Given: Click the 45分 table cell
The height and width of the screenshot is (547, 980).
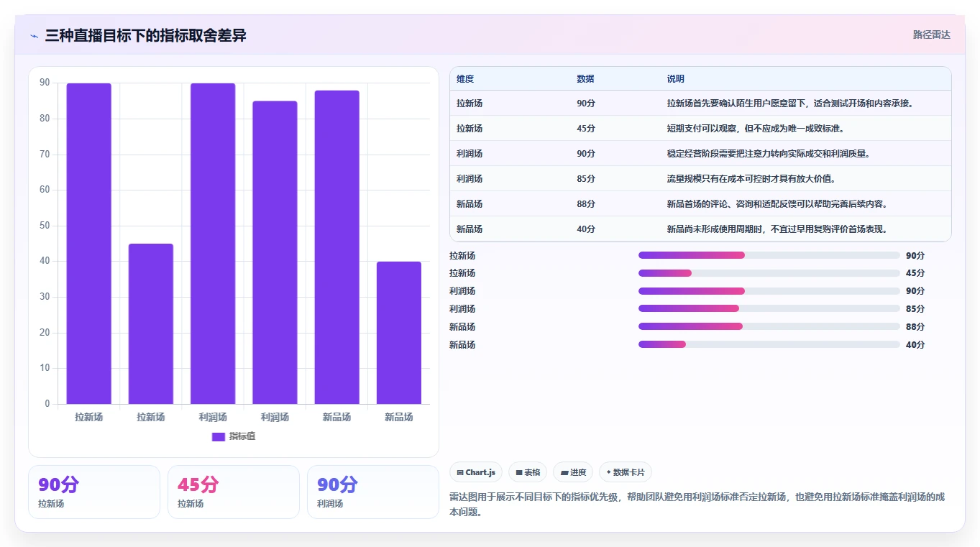Looking at the screenshot, I should (586, 129).
